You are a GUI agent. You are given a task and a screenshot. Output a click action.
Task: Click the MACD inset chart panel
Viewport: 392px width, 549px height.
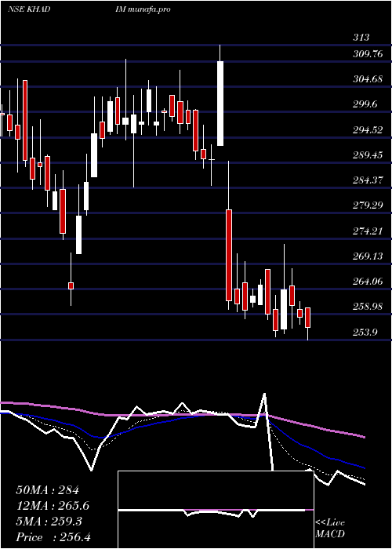tap(216, 510)
